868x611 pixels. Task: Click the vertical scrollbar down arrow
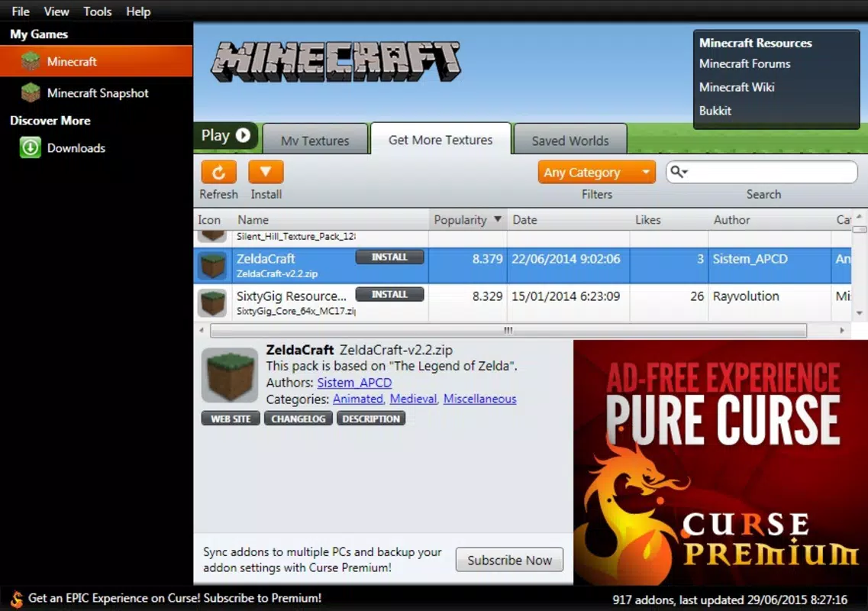click(x=859, y=314)
